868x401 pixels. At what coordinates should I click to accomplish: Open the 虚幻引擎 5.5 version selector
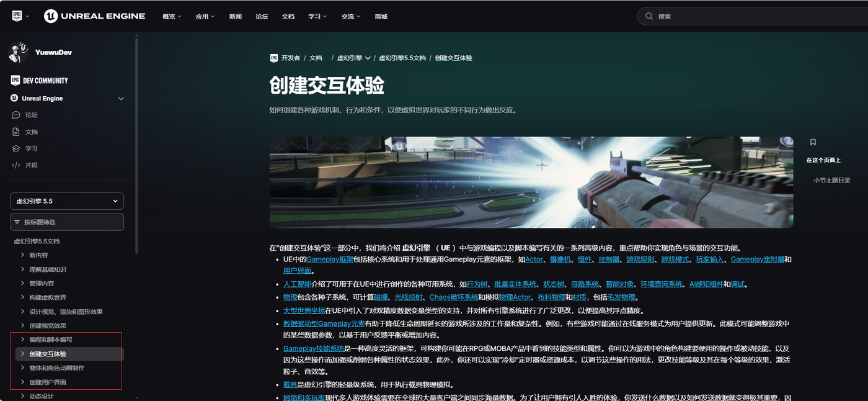pos(67,201)
